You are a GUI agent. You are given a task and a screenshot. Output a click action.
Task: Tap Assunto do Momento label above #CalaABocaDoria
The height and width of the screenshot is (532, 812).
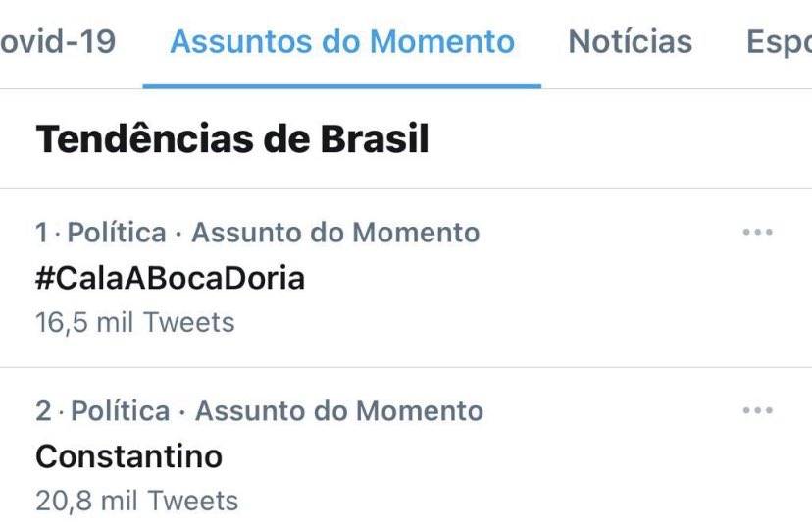click(x=335, y=233)
